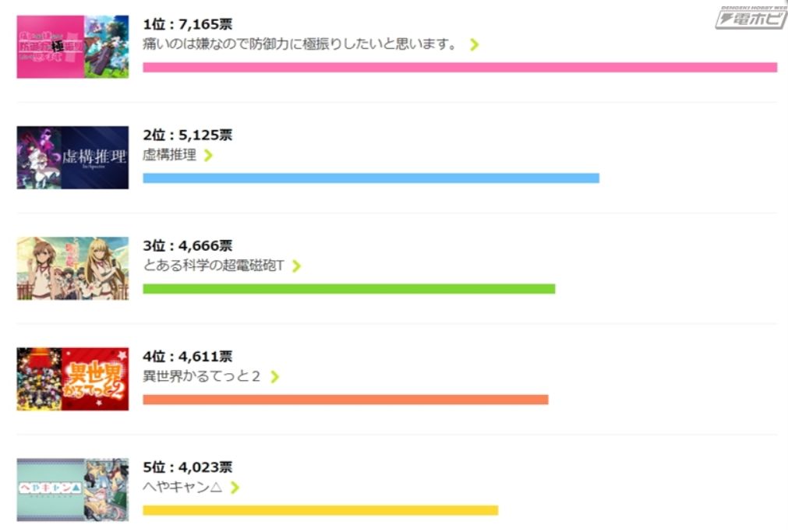Open the 異世界かるてっと2 title link
The image size is (788, 532).
(201, 377)
